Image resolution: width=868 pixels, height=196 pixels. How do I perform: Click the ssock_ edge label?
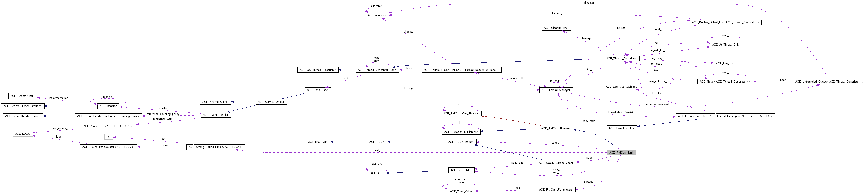(556, 143)
